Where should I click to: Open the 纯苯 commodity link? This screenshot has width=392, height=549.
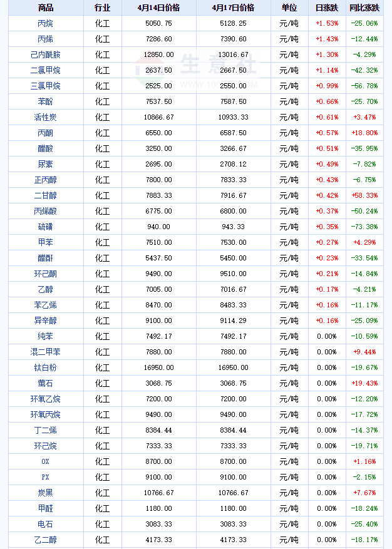pos(46,336)
